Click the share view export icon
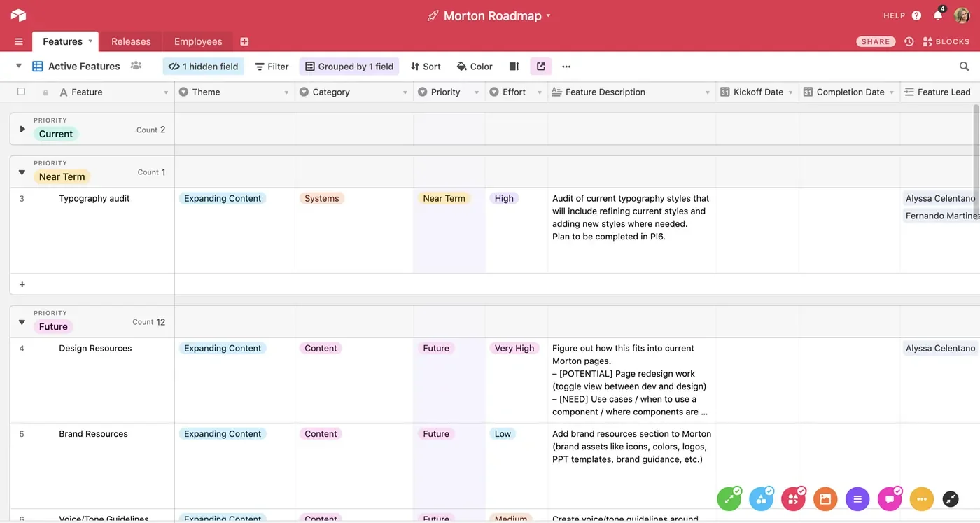 (541, 67)
